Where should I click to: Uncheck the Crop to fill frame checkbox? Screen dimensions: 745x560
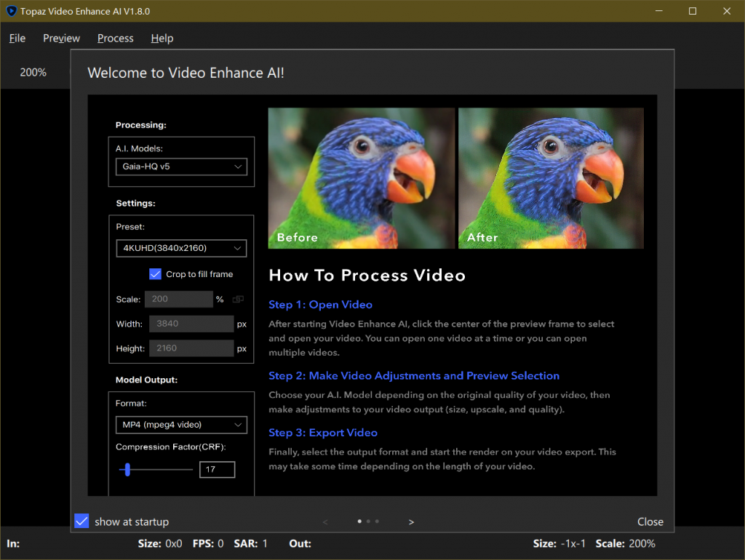155,274
